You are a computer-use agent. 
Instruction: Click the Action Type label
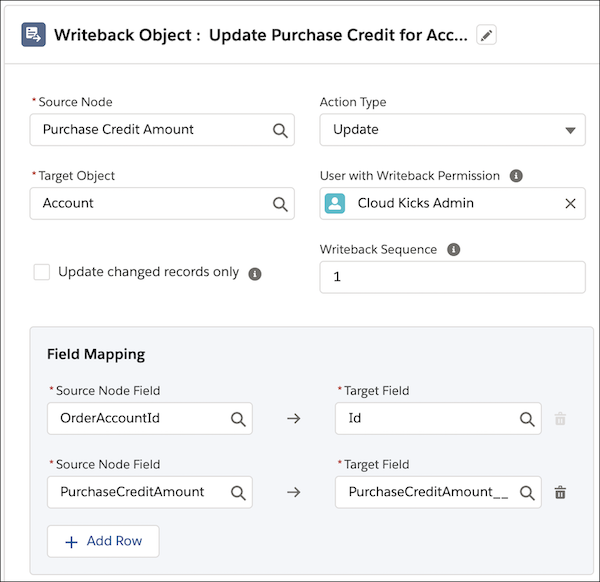point(353,102)
